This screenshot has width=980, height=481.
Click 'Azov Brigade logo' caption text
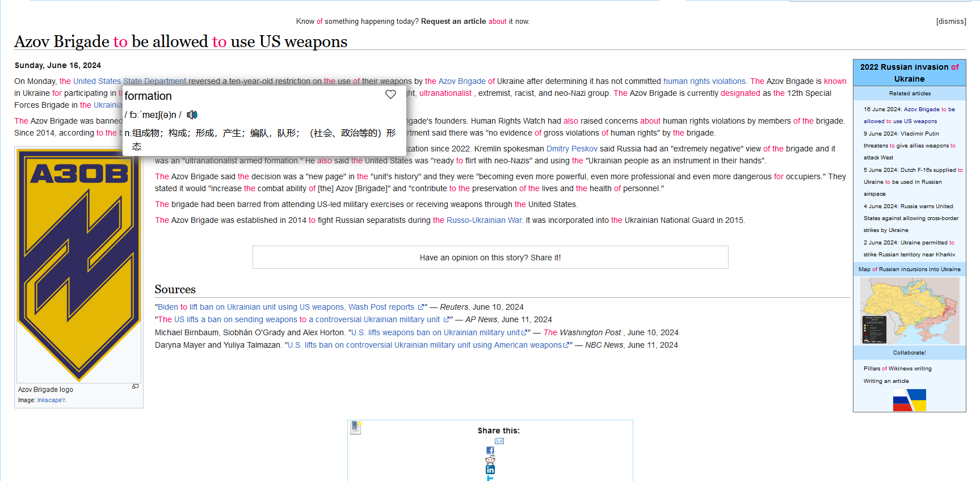[45, 390]
